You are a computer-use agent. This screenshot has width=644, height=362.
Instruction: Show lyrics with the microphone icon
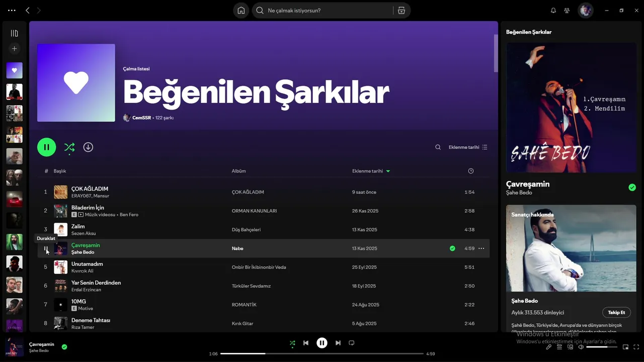[x=549, y=347]
